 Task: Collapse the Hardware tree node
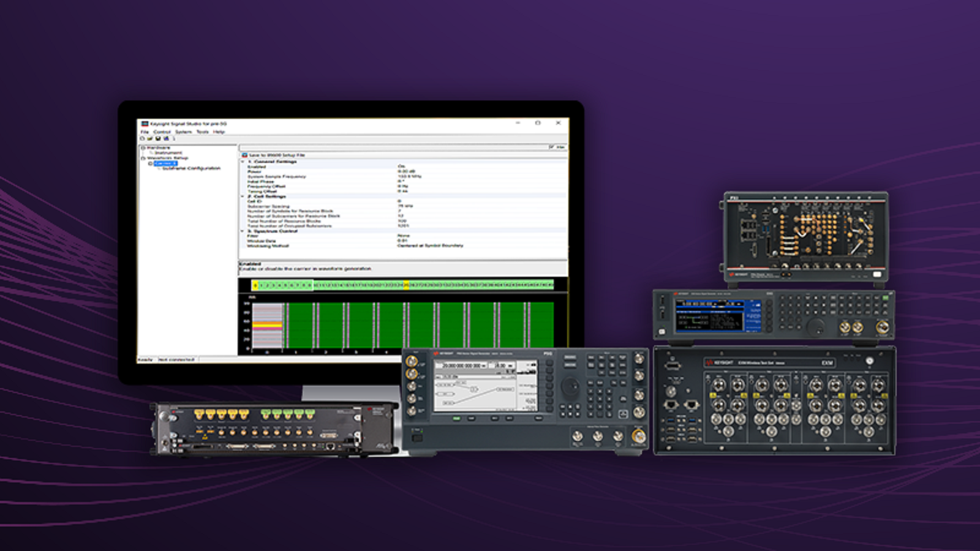point(143,148)
